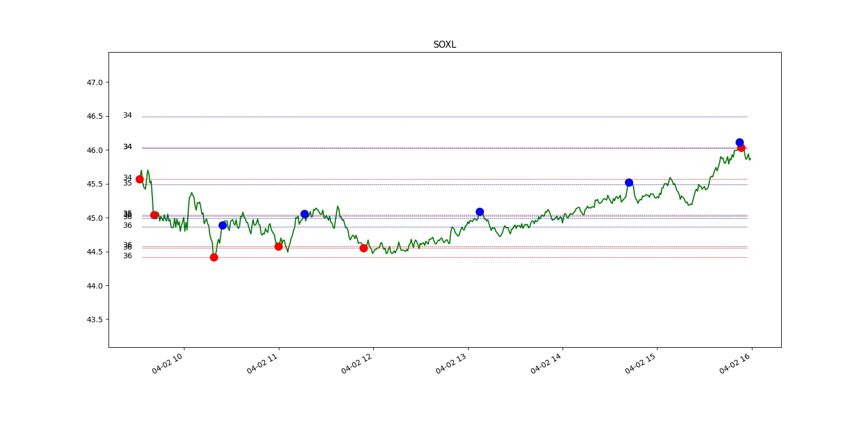The image size is (868, 434).
Task: Select the 47.0 y-axis tick label
Action: click(x=94, y=82)
